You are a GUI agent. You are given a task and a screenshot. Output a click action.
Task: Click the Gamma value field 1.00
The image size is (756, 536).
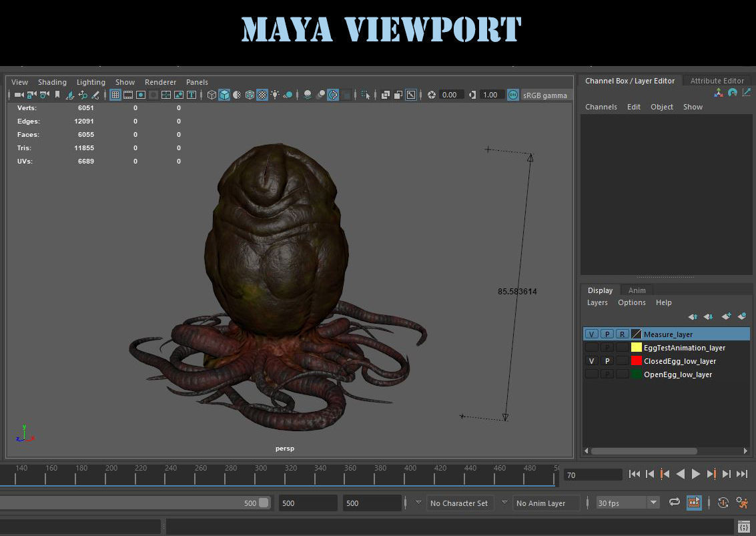(492, 95)
